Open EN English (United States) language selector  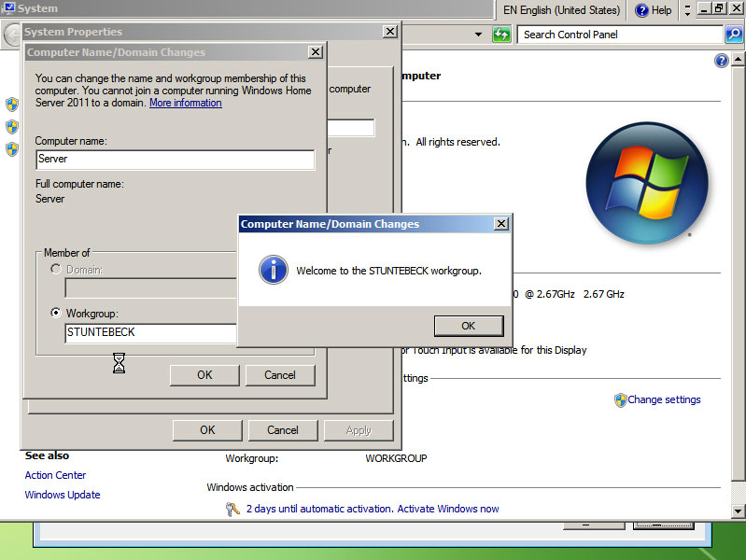pyautogui.click(x=561, y=10)
